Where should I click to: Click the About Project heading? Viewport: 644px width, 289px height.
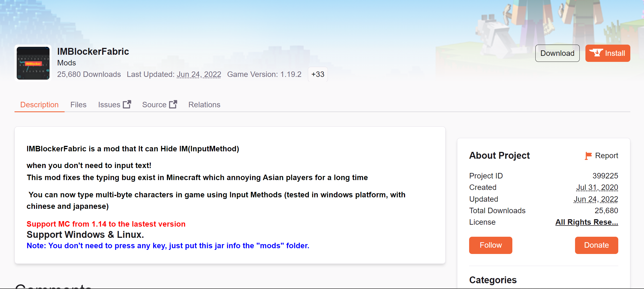tap(499, 155)
